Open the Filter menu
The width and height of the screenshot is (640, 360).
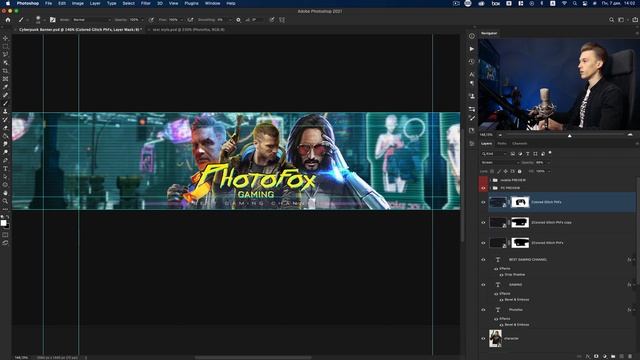[145, 3]
